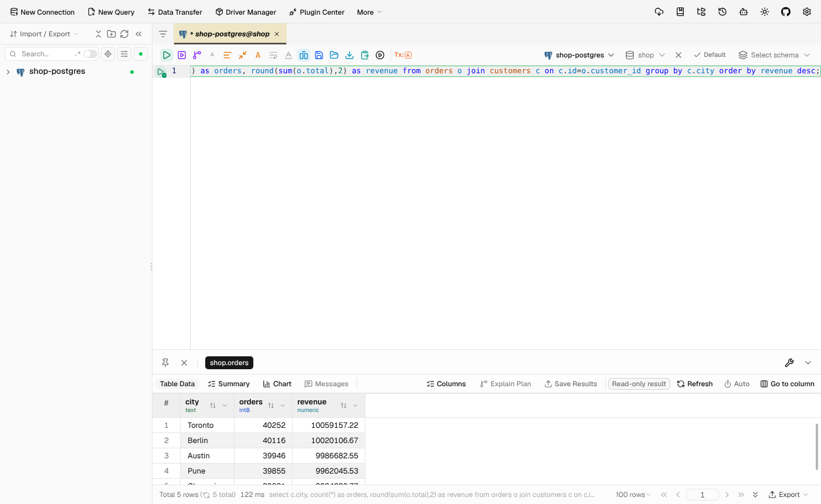Click the Refresh results button
Image resolution: width=821 pixels, height=504 pixels.
[x=695, y=384]
